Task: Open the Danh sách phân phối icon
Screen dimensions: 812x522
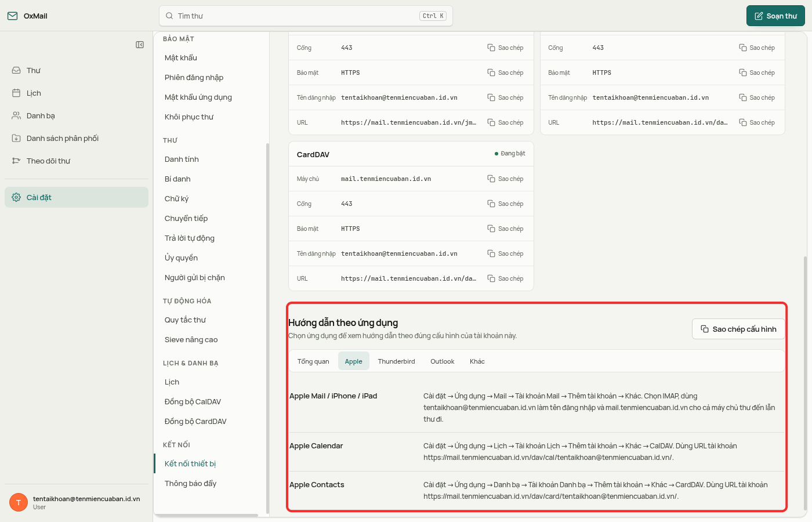Action: pyautogui.click(x=16, y=138)
